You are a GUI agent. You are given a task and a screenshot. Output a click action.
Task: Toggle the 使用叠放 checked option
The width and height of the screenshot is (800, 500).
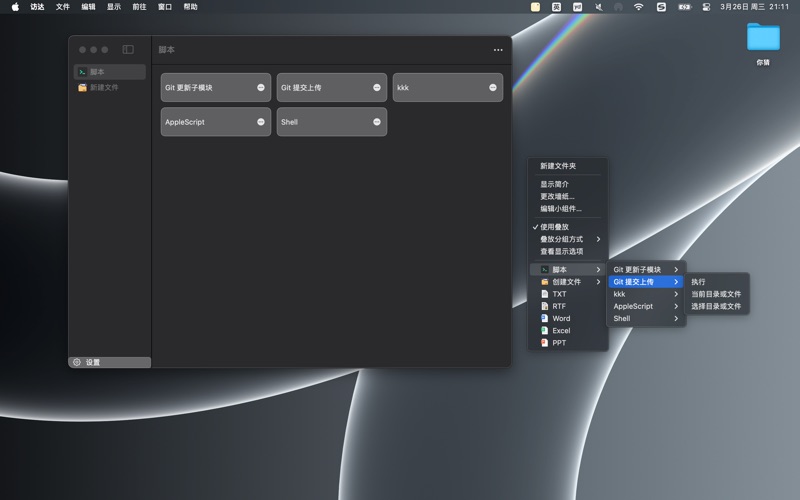point(555,227)
